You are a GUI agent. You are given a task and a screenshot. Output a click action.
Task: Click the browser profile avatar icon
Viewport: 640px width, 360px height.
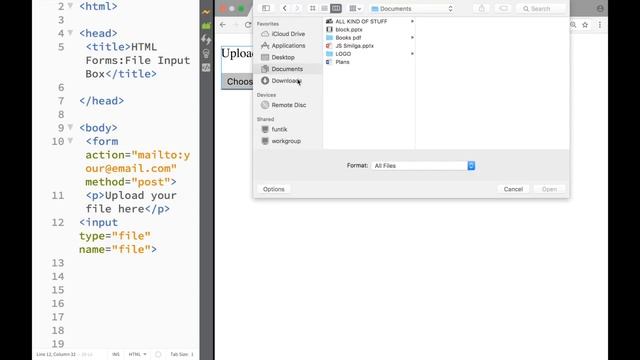coord(600,9)
